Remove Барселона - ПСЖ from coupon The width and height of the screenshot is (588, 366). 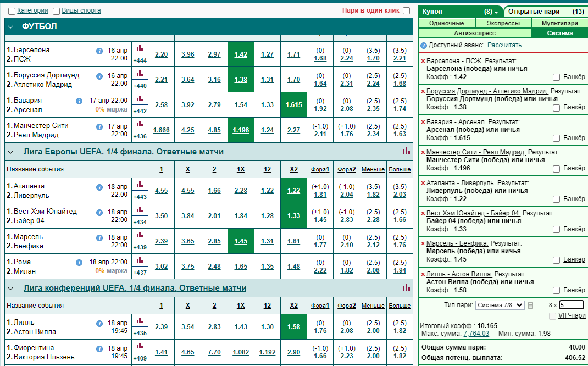point(423,61)
